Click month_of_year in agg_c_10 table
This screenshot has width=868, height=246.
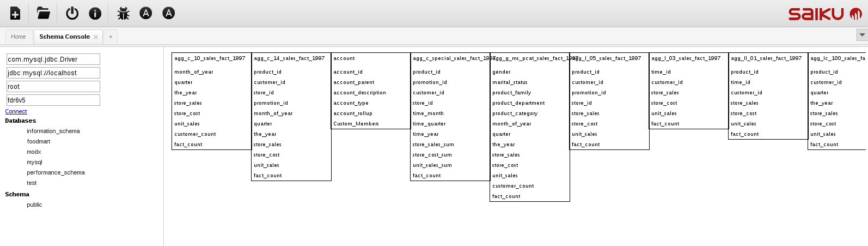(x=194, y=72)
